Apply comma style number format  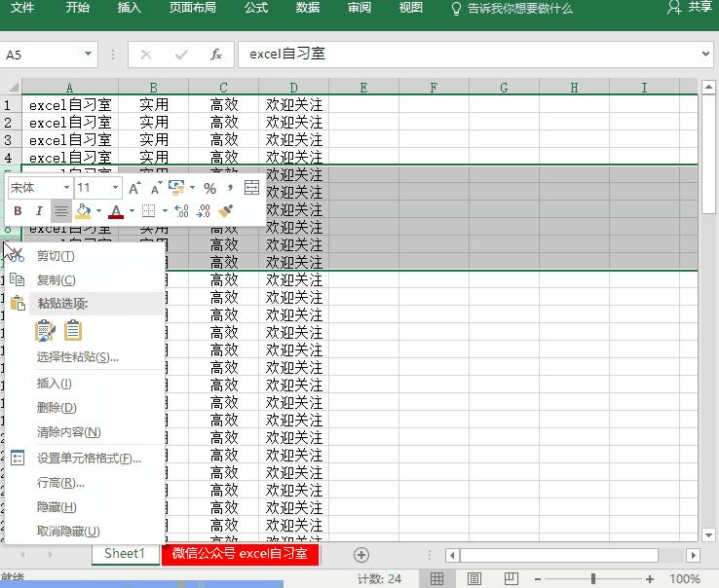(230, 187)
